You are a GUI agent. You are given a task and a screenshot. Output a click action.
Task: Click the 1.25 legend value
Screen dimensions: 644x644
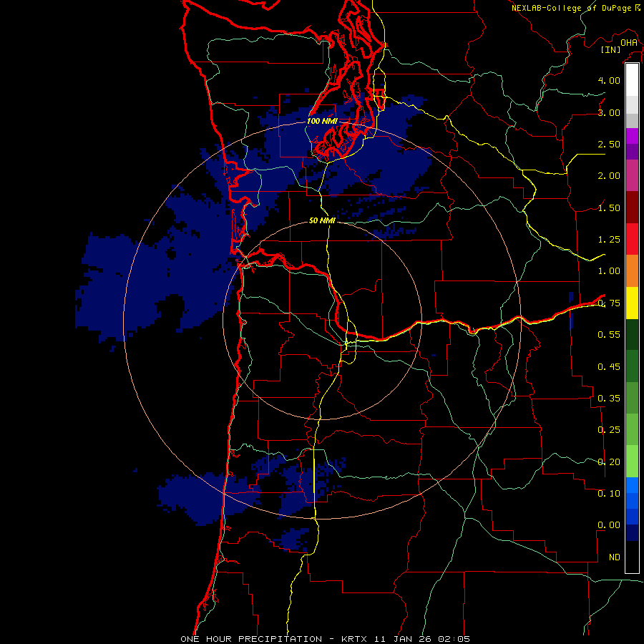click(609, 240)
